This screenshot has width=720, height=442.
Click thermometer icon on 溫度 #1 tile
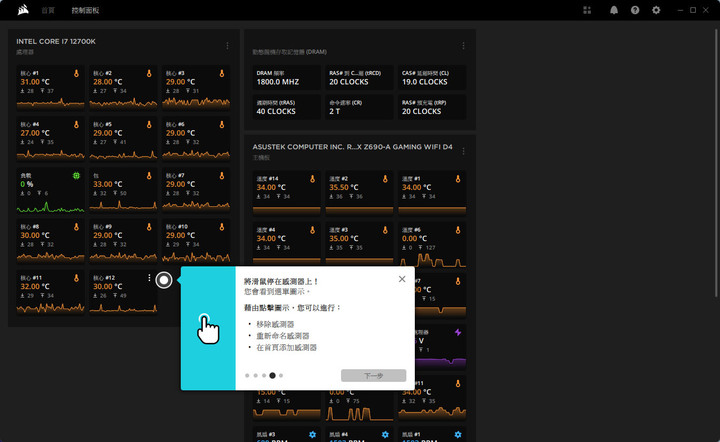click(x=458, y=179)
